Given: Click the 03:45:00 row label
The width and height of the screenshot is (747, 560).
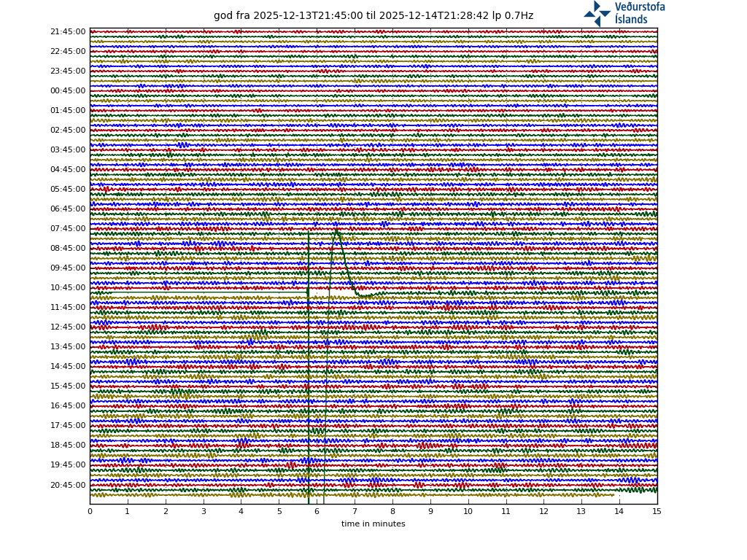Looking at the screenshot, I should point(68,150).
